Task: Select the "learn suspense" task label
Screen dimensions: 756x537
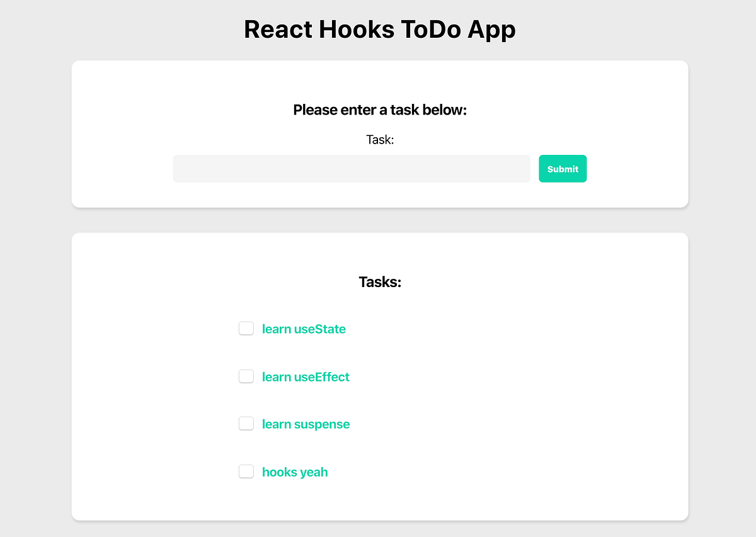Action: coord(306,424)
